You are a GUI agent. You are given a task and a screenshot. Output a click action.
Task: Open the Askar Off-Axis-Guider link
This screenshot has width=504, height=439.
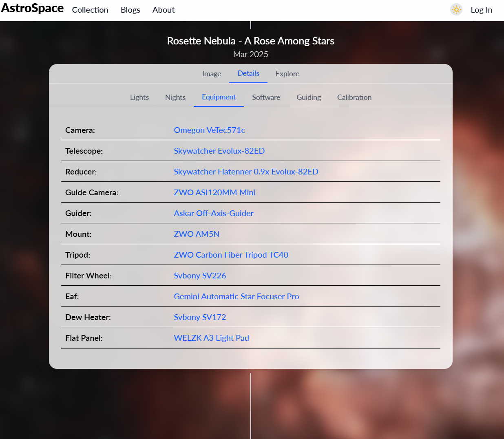tap(214, 213)
